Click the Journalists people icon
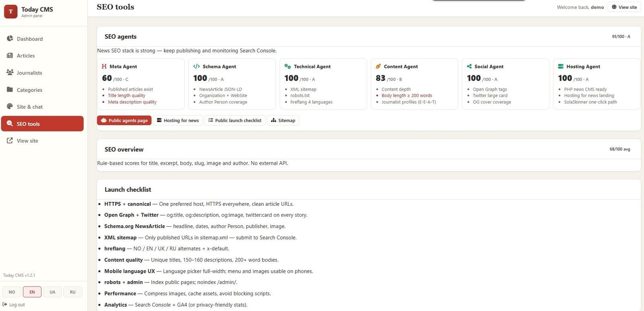Image resolution: width=644 pixels, height=311 pixels. pos(10,72)
